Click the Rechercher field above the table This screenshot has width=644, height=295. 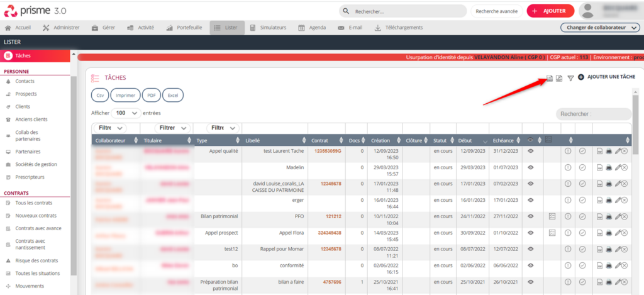[x=593, y=114]
